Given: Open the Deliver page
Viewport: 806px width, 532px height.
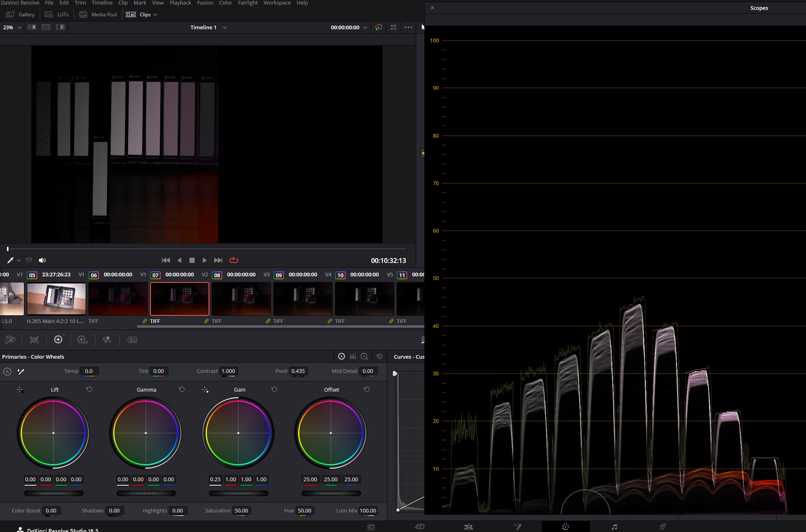Looking at the screenshot, I should [662, 527].
